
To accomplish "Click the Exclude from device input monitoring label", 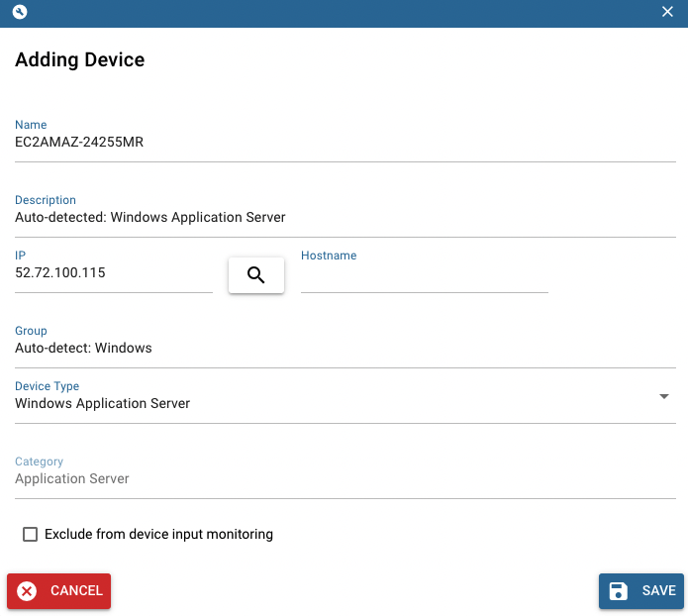I will point(158,535).
